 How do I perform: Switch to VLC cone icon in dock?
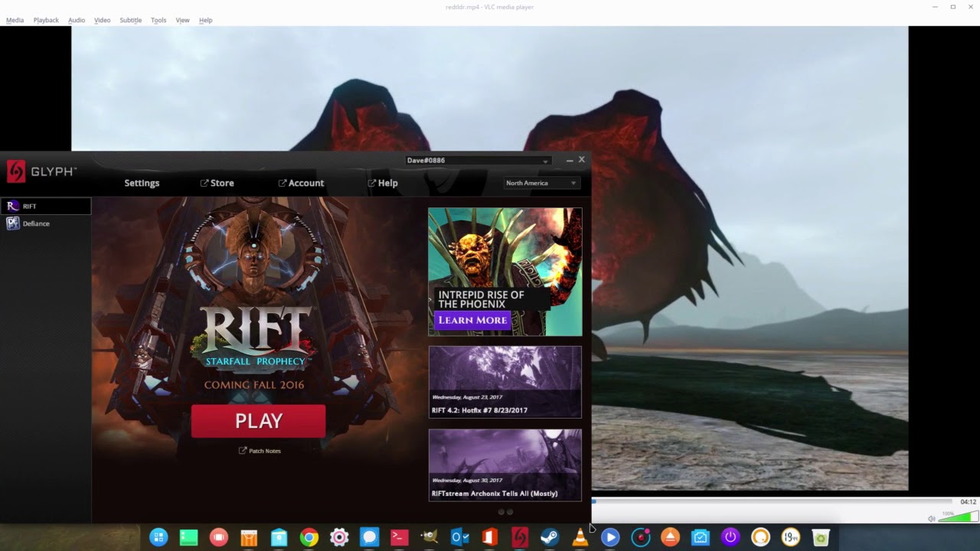click(x=580, y=537)
